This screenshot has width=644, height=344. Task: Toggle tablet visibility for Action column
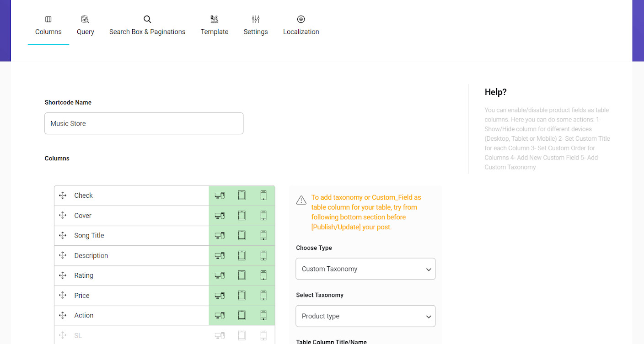click(x=241, y=315)
